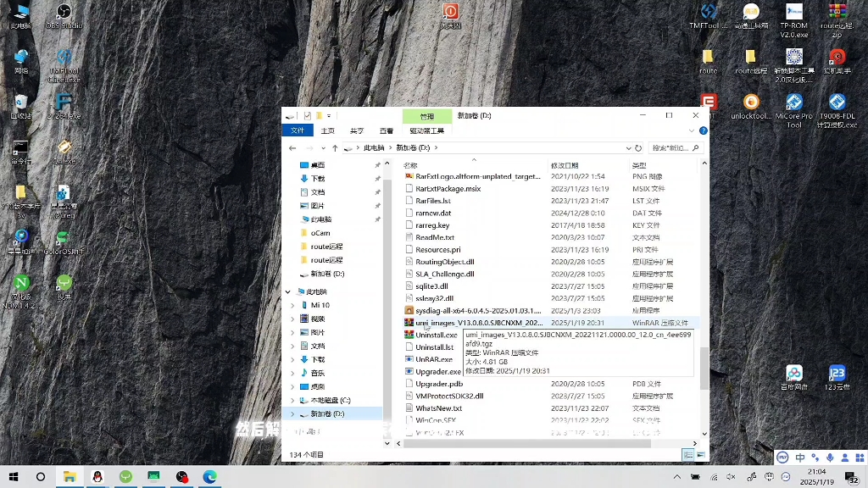Collapse 此电脑 node in navigation tree
868x488 pixels.
[288, 291]
